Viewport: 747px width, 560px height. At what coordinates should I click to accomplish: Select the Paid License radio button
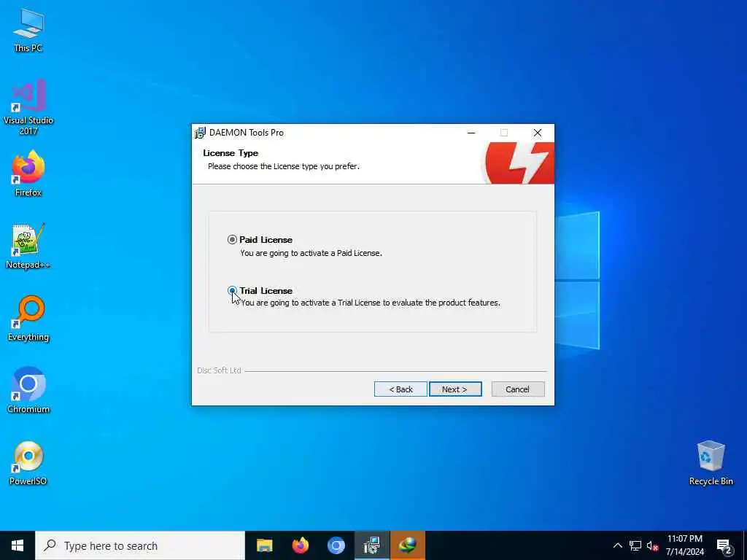click(232, 239)
